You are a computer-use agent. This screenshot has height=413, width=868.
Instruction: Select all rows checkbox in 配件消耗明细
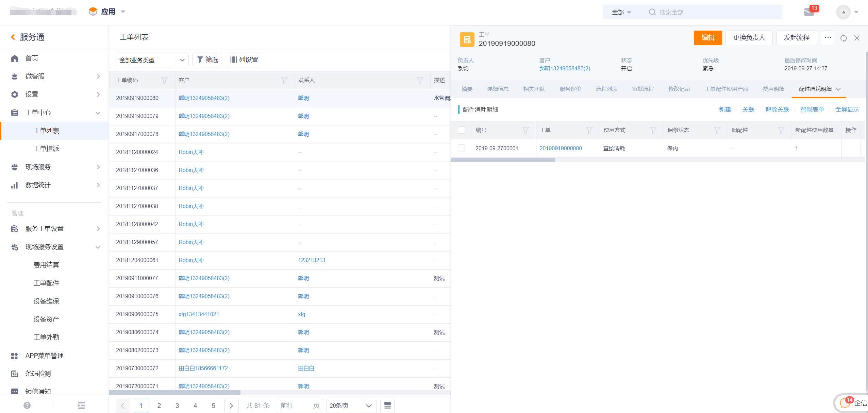coord(461,130)
